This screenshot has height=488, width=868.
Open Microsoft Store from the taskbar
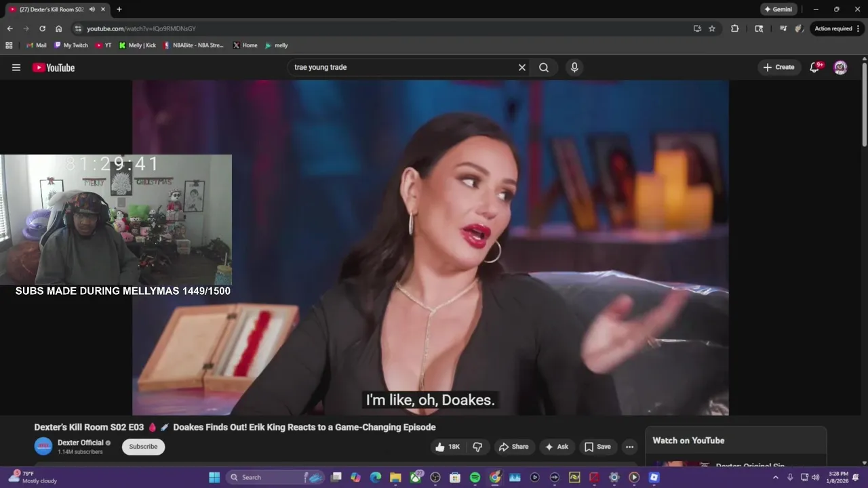(x=455, y=477)
